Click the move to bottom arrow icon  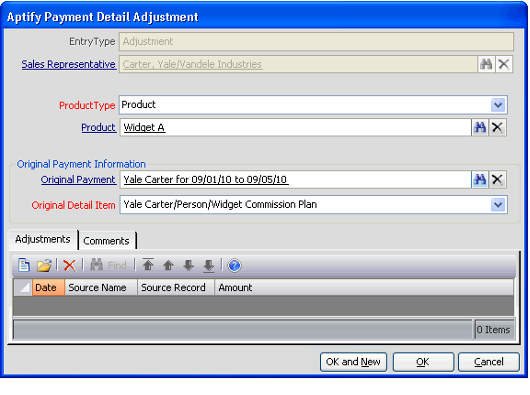point(209,266)
